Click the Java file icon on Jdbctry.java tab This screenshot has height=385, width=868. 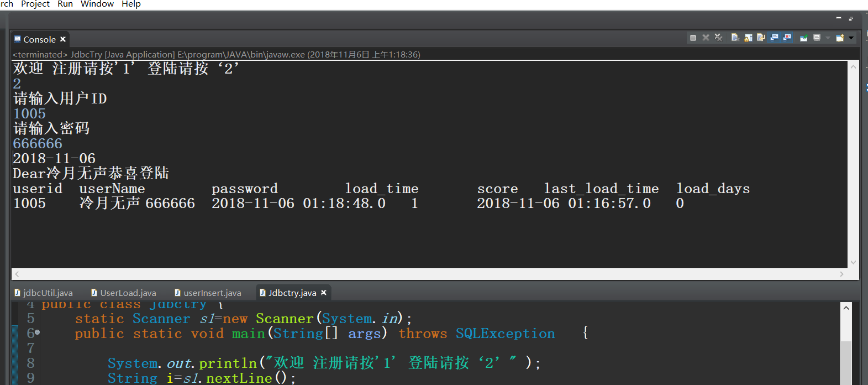(263, 293)
